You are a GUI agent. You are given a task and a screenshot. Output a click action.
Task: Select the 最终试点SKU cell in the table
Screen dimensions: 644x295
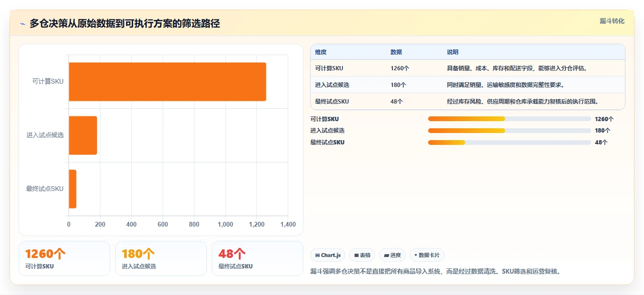332,102
